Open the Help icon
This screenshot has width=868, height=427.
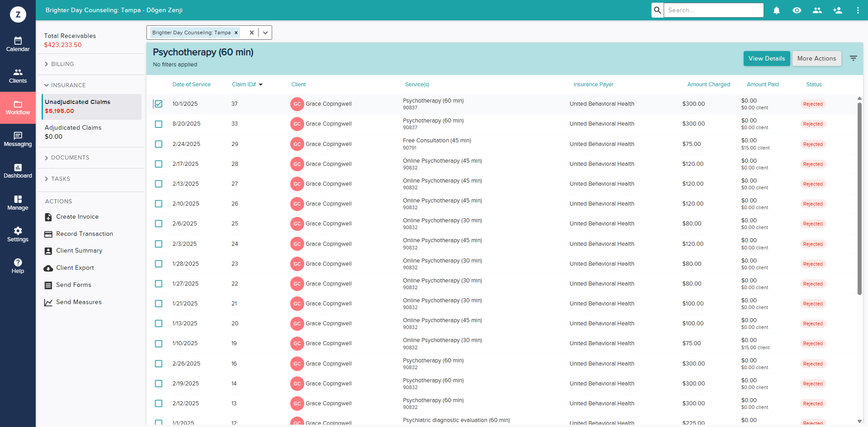[x=18, y=266]
